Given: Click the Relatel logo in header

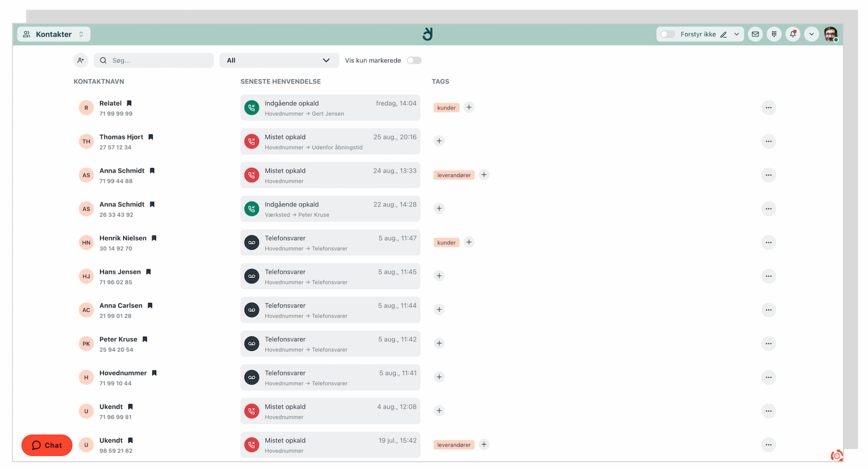Looking at the screenshot, I should click(428, 34).
